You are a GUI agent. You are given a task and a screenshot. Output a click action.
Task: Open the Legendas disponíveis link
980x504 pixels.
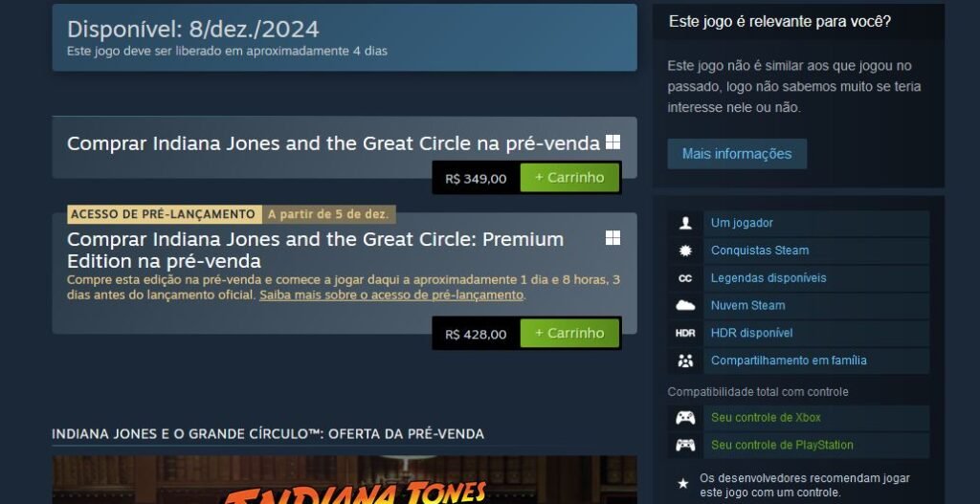(768, 278)
